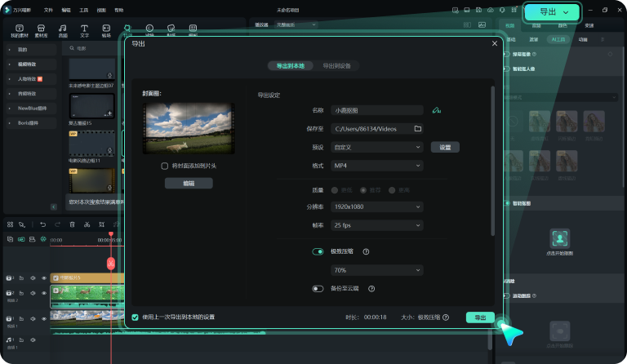Image resolution: width=627 pixels, height=364 pixels.
Task: Click the AI rename icon beside name field
Action: click(437, 110)
